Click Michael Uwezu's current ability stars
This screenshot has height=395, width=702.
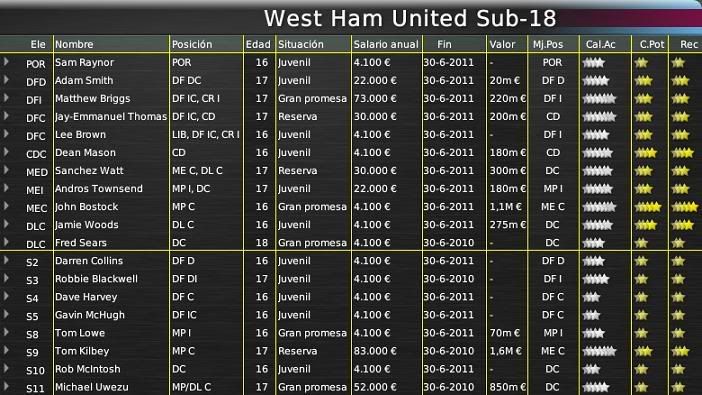tap(595, 387)
